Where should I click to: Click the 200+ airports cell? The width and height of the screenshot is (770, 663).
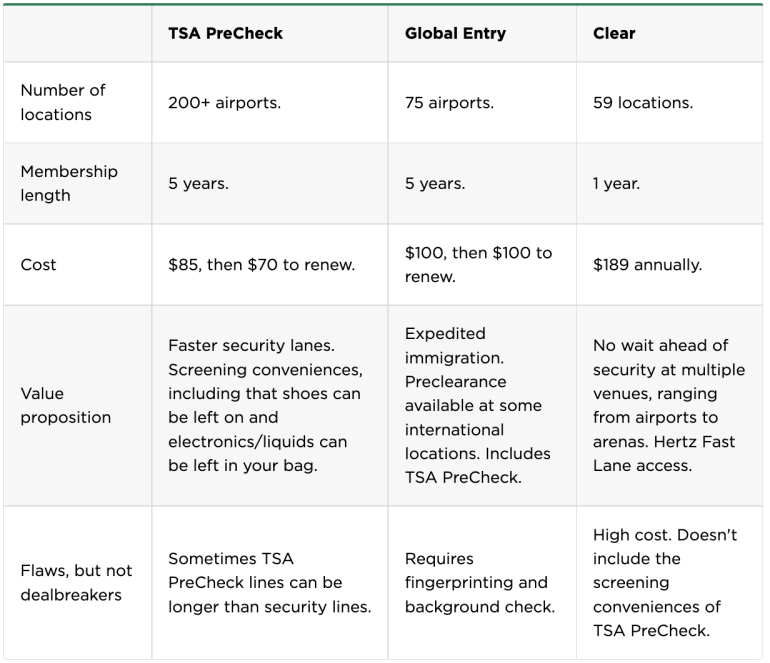click(224, 102)
